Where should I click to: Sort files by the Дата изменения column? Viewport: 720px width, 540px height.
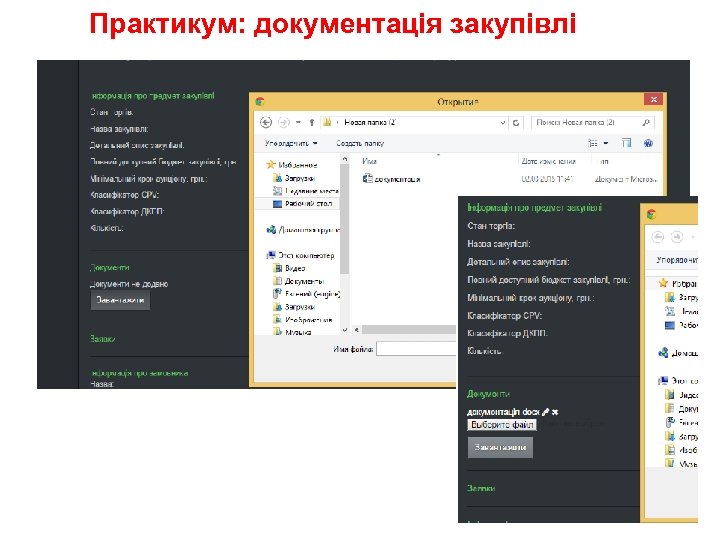(x=549, y=161)
